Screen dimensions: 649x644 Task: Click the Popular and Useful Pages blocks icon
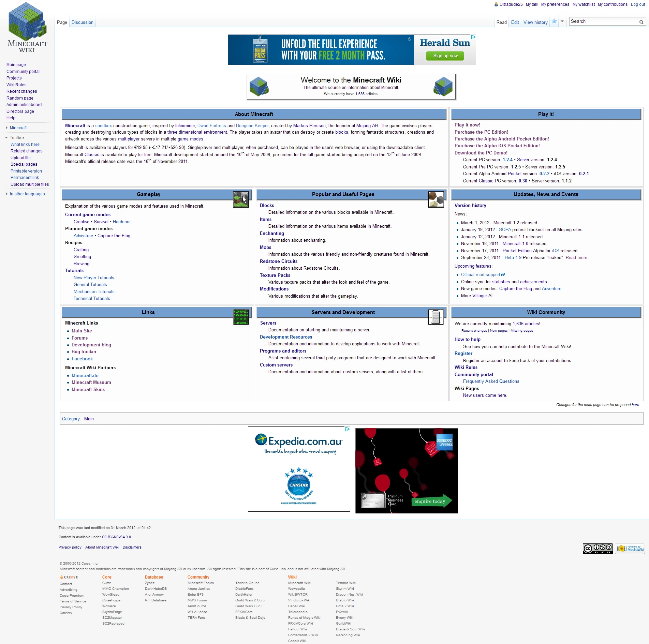(436, 199)
